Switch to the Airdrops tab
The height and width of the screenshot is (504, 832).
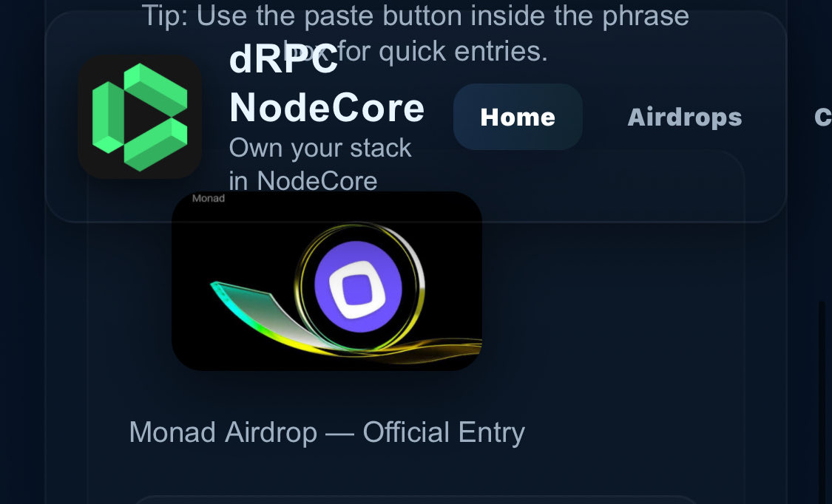[685, 117]
